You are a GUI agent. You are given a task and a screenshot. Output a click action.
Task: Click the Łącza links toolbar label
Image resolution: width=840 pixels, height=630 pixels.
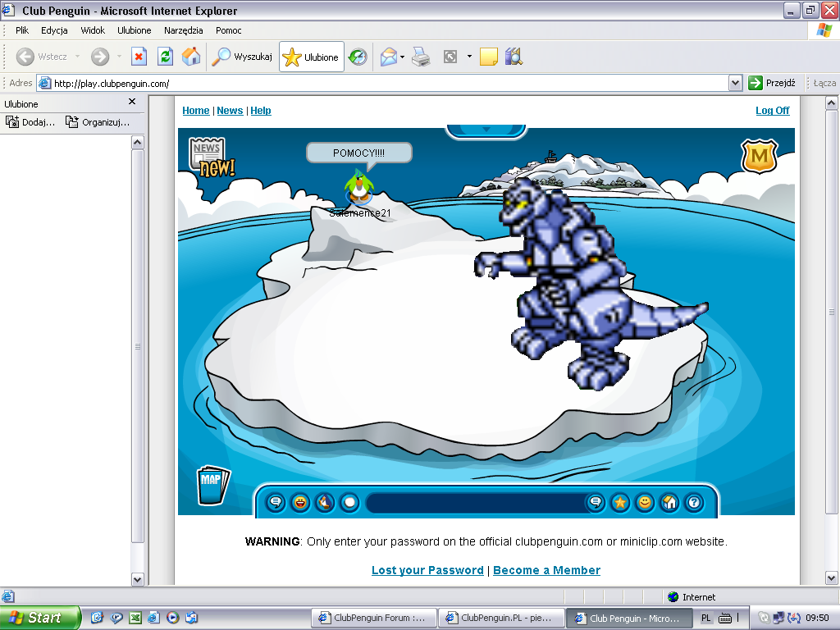click(x=824, y=83)
